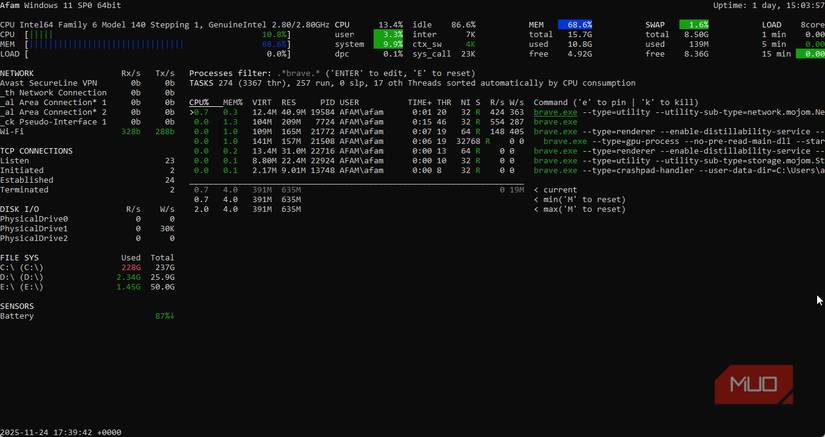
Task: Click the highlighted MEM 68.6% value
Action: click(575, 25)
